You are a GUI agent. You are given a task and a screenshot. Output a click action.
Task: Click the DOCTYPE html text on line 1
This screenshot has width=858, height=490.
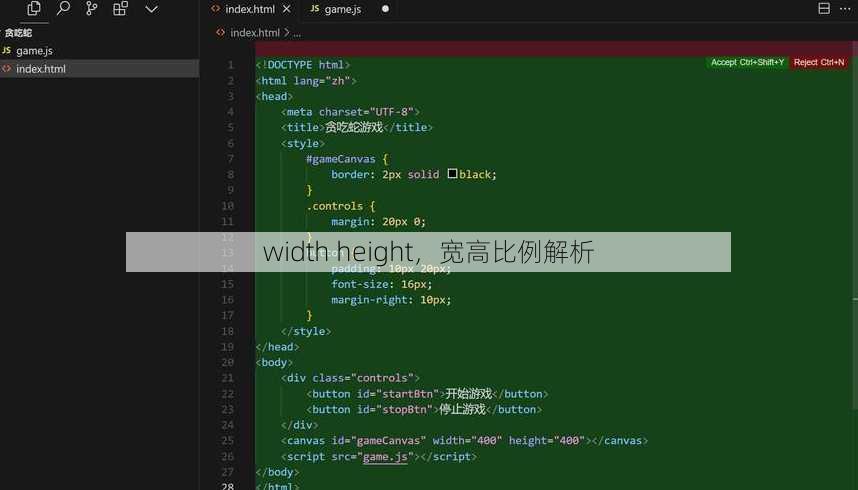(x=303, y=65)
